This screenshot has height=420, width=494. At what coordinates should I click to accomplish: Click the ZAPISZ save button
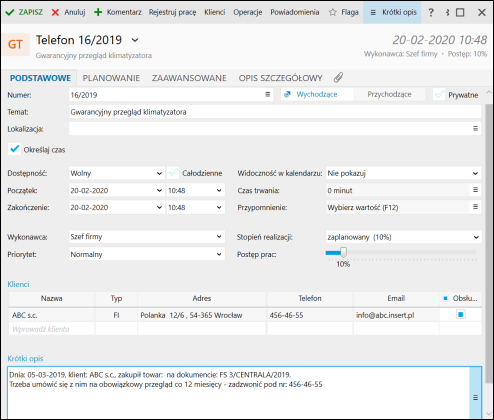(24, 12)
